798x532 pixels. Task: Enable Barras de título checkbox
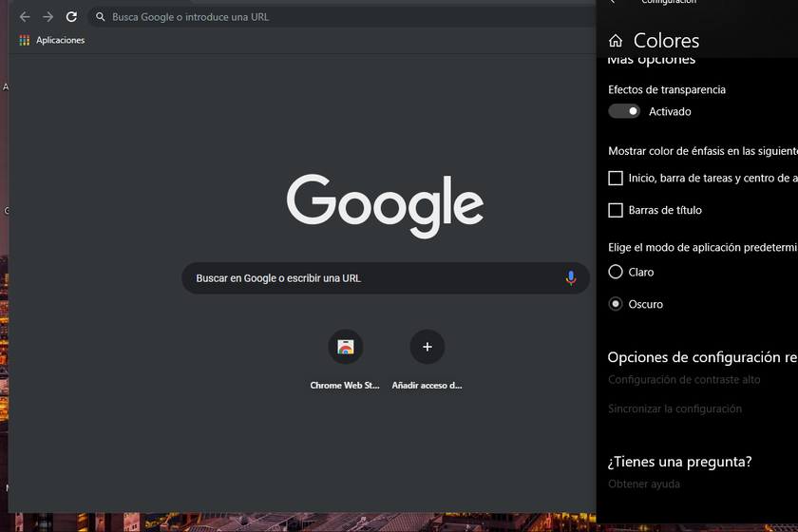(616, 210)
